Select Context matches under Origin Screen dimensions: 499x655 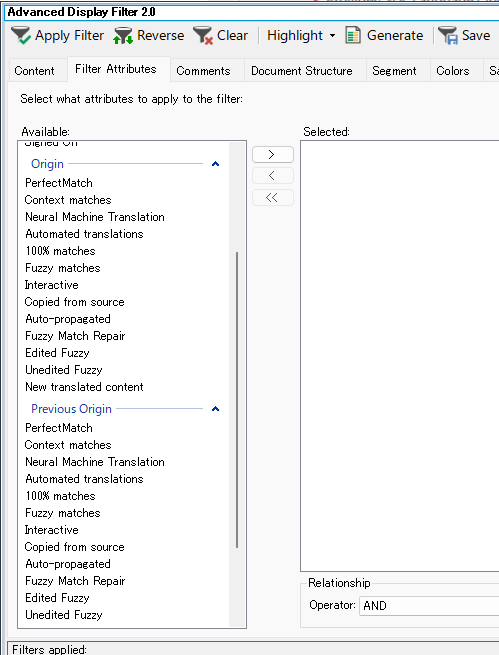68,200
